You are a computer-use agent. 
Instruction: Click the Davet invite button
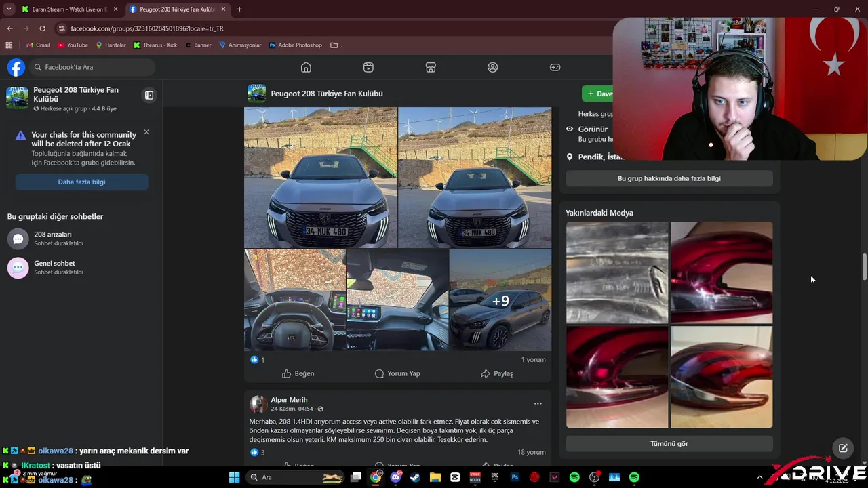point(598,94)
